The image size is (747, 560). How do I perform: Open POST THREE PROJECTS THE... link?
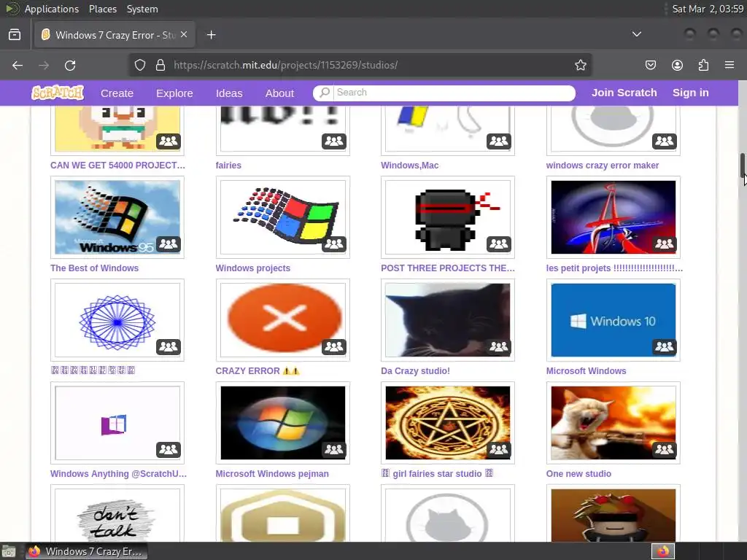[x=448, y=268]
